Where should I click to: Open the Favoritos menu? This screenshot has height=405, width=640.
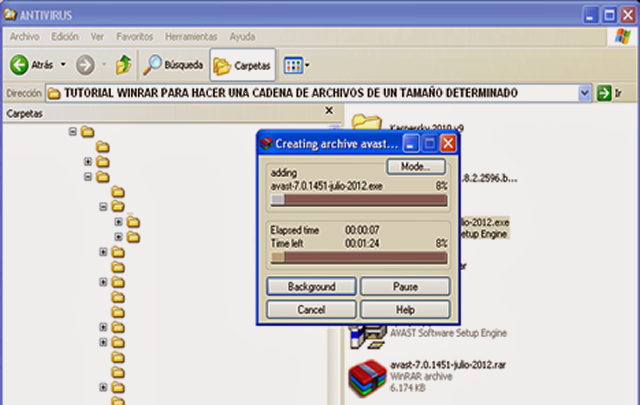coord(135,37)
